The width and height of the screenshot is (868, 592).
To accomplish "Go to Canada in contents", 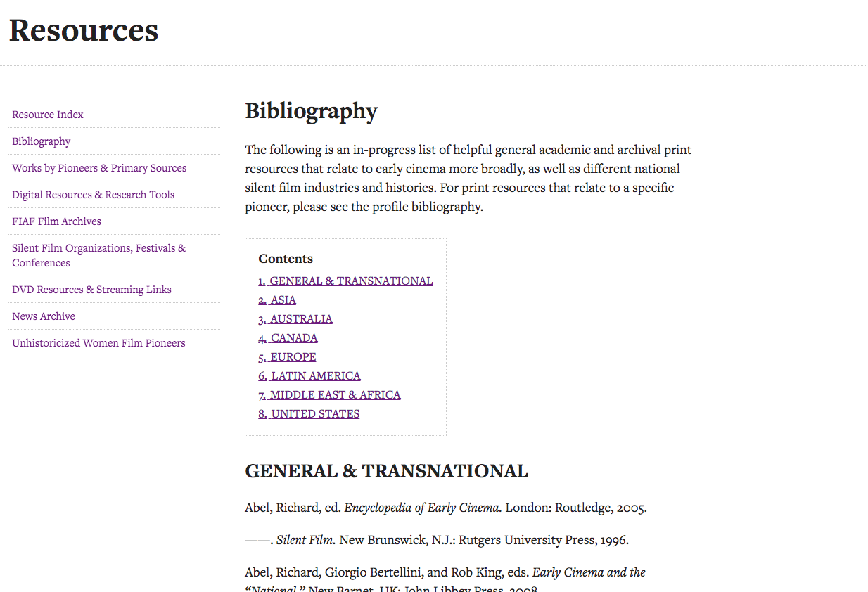I will (x=288, y=338).
